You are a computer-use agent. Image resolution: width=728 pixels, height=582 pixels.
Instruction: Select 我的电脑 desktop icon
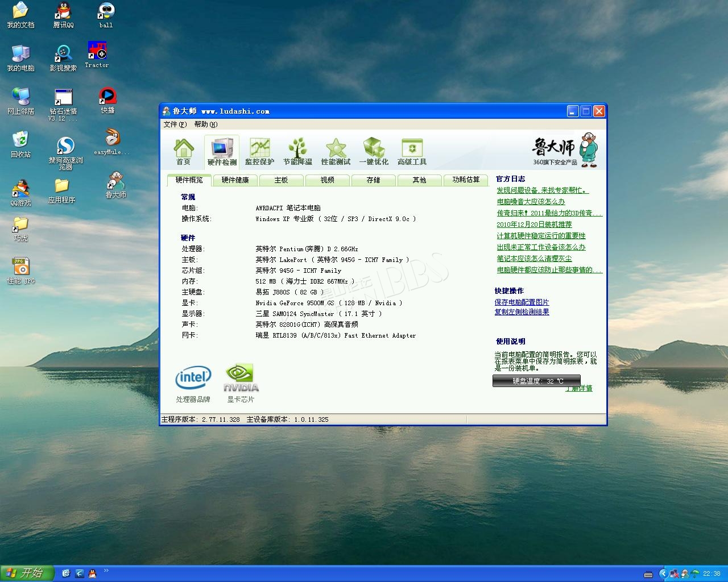coord(20,58)
